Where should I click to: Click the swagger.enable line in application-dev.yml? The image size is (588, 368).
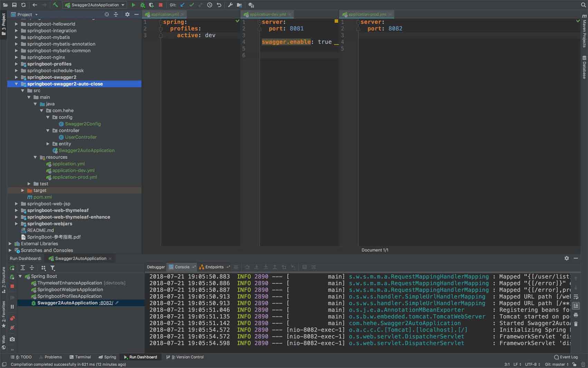click(x=297, y=42)
